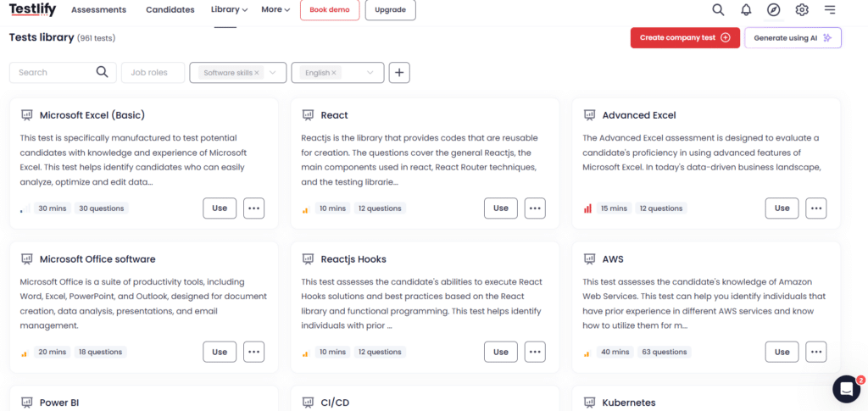This screenshot has height=411, width=868.
Task: Open more options for Reactjs Hooks
Action: coord(535,352)
